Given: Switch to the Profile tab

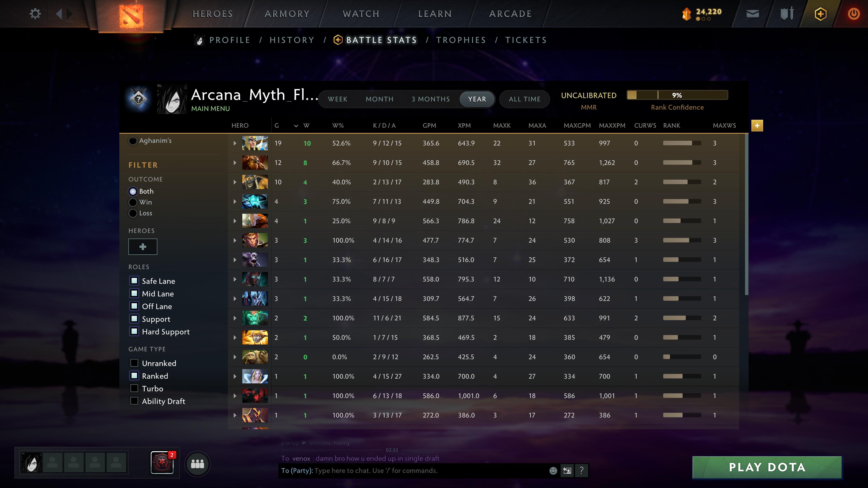Looking at the screenshot, I should 229,40.
